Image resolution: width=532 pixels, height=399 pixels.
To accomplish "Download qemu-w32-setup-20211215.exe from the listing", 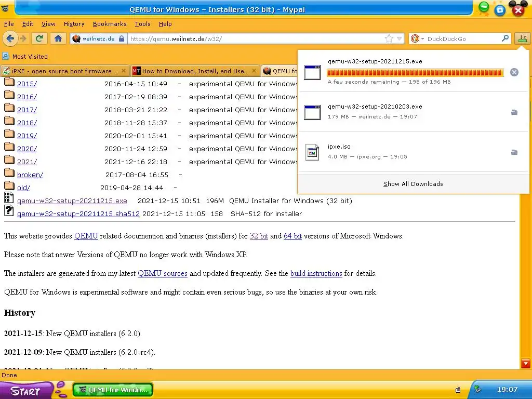I will (x=72, y=201).
